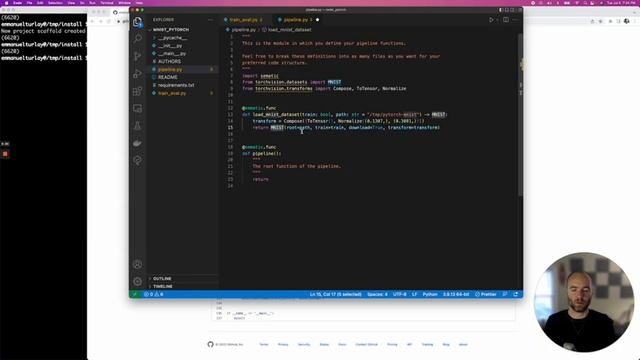Open the Testing flask view
This screenshot has width=640, height=360.
pos(138,126)
